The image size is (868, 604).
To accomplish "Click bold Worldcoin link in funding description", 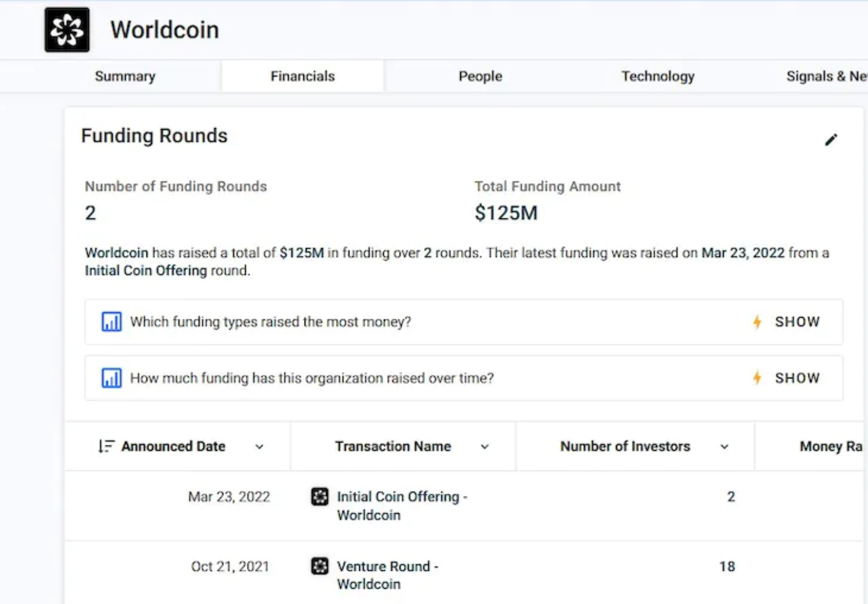I will [x=116, y=253].
